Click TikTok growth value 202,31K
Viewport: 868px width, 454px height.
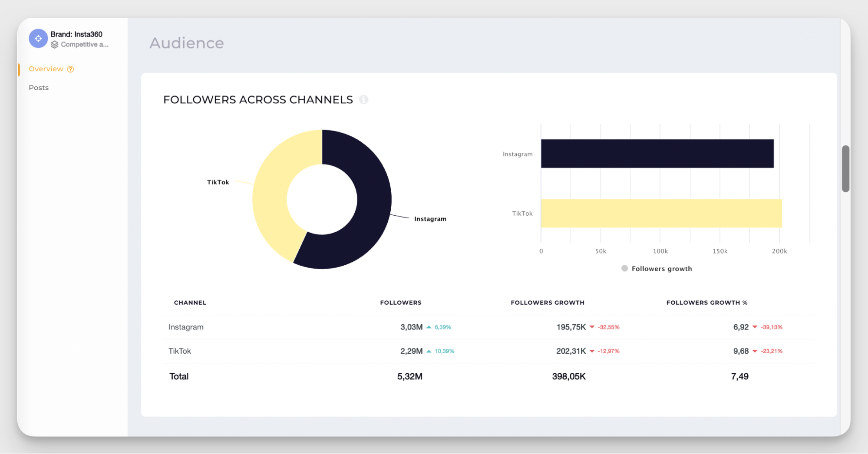coord(571,351)
